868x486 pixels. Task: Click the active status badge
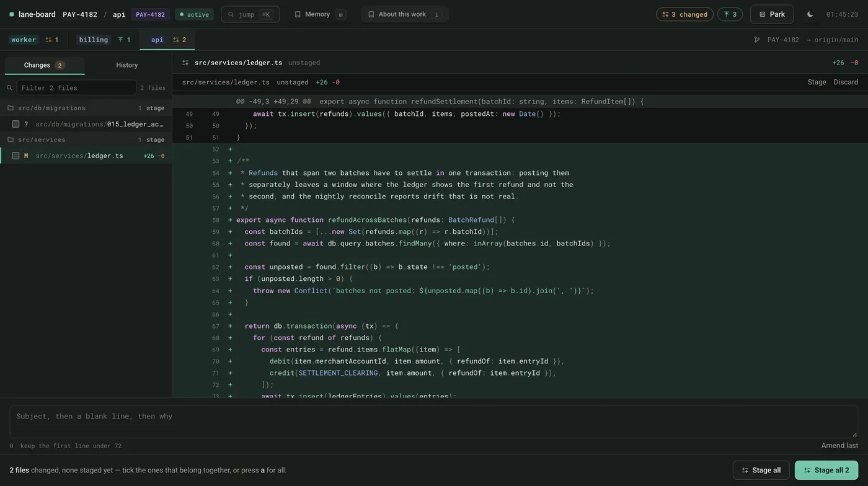[194, 14]
